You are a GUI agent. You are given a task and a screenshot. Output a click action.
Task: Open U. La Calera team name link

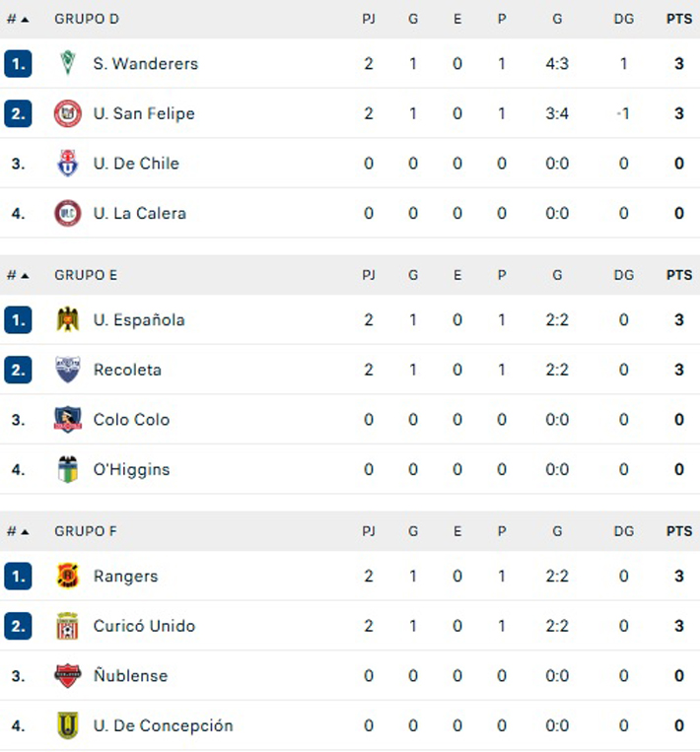(139, 213)
